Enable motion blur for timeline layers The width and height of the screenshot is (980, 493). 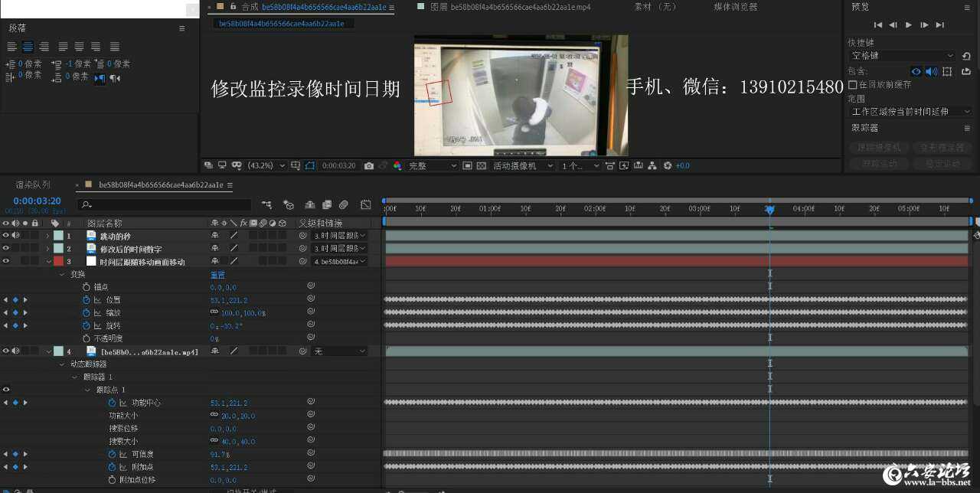pyautogui.click(x=344, y=204)
